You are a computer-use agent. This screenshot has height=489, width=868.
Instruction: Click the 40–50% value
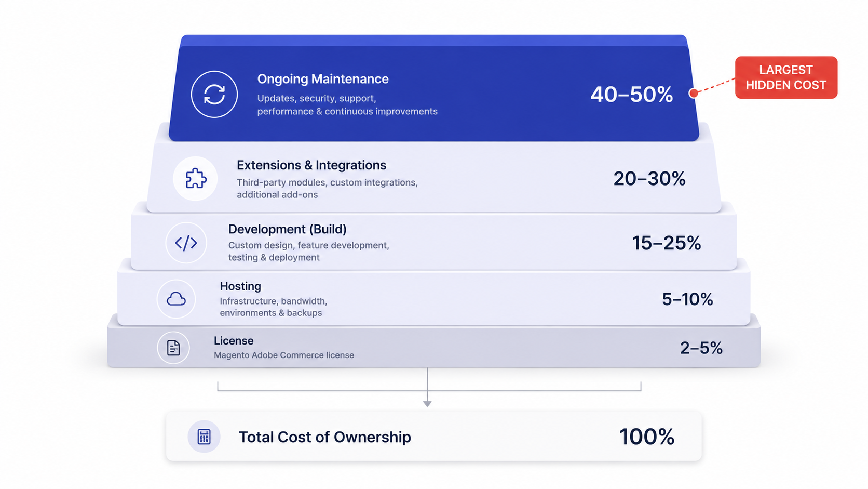[631, 95]
